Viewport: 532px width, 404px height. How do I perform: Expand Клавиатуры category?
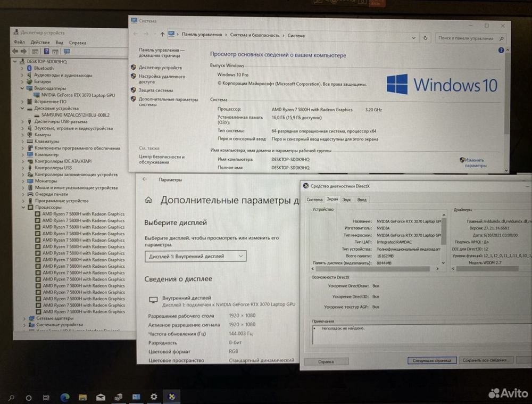pyautogui.click(x=23, y=141)
